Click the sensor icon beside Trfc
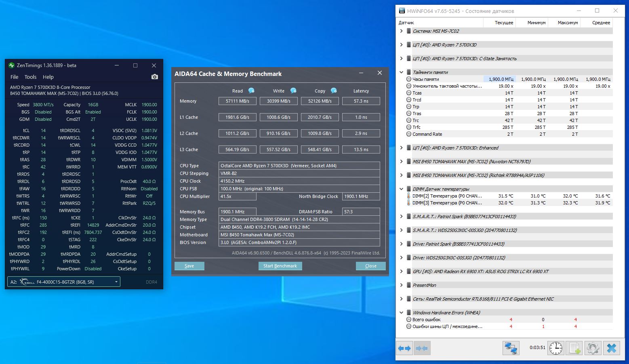629x364 pixels. (x=409, y=127)
